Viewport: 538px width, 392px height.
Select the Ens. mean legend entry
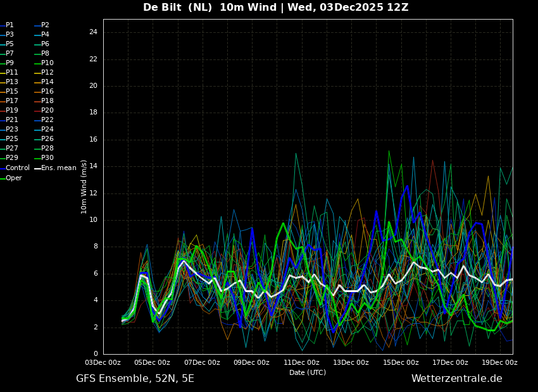pos(58,168)
